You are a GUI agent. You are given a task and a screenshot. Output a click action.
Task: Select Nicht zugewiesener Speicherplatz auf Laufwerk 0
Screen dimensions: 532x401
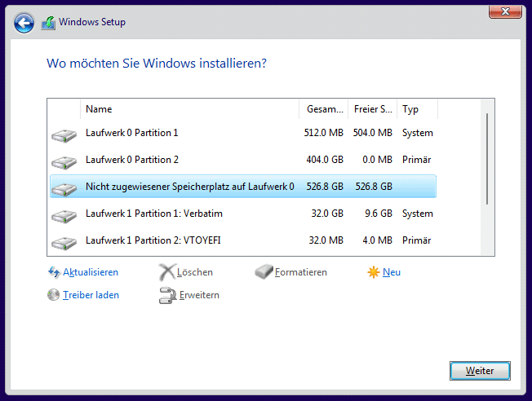pos(243,187)
